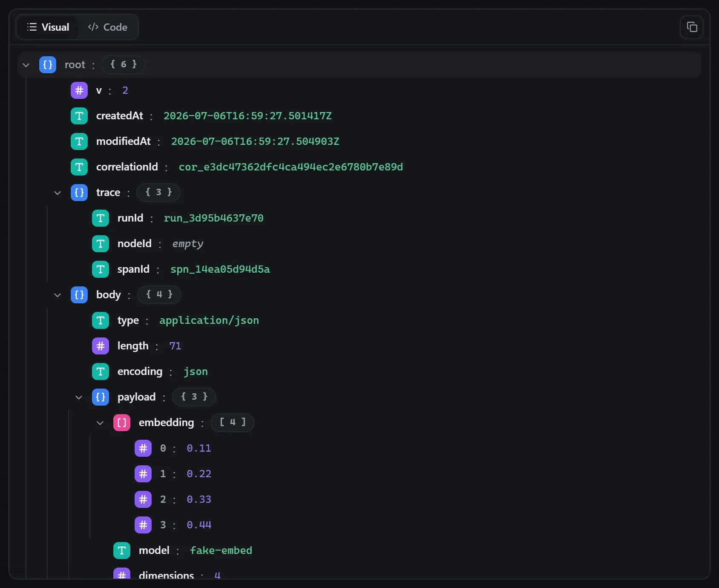Click the number icon beside v
Viewport: 719px width, 588px height.
79,90
